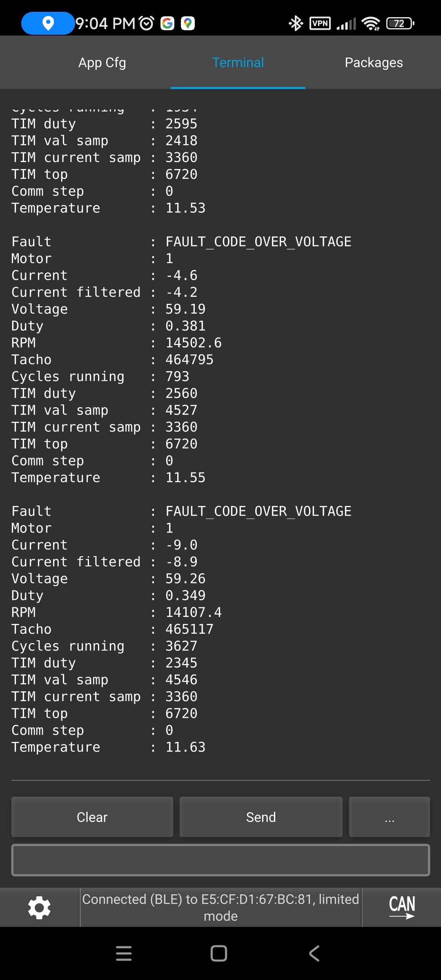Viewport: 441px width, 980px height.
Task: Clear the terminal output
Action: 92,817
